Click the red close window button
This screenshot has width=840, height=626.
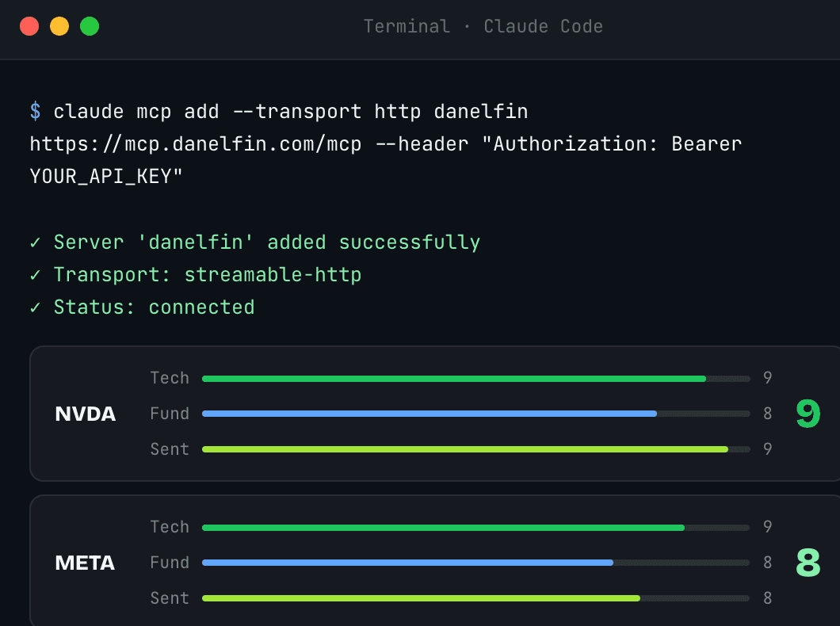click(x=29, y=26)
